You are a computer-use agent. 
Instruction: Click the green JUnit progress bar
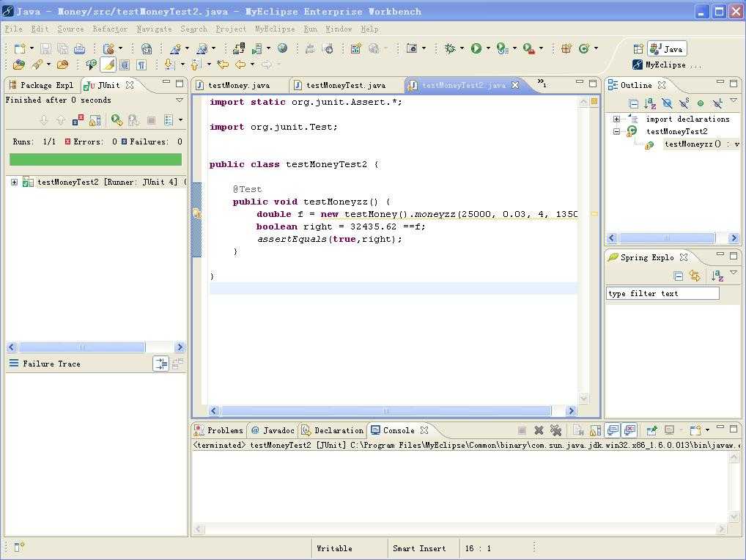click(x=95, y=159)
